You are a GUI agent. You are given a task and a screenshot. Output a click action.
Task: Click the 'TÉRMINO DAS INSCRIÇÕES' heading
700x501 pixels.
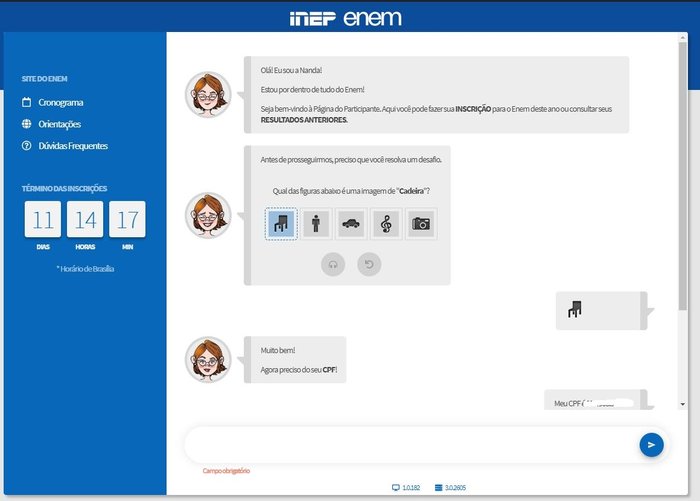click(64, 188)
